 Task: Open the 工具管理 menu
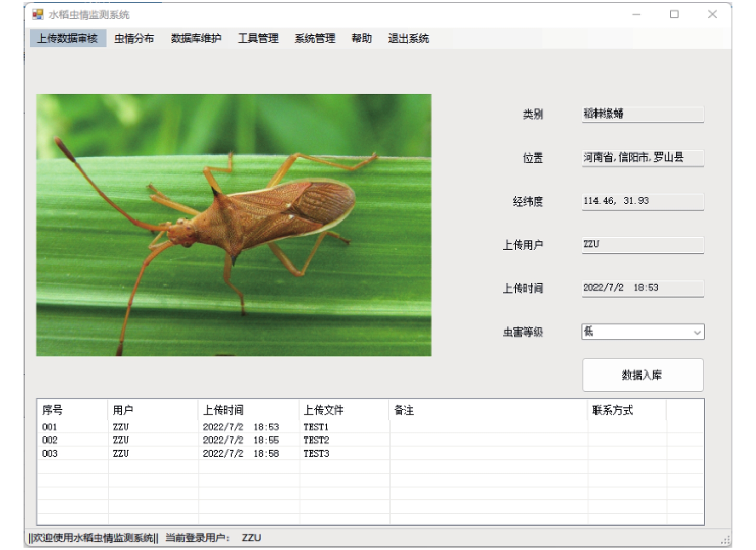258,38
